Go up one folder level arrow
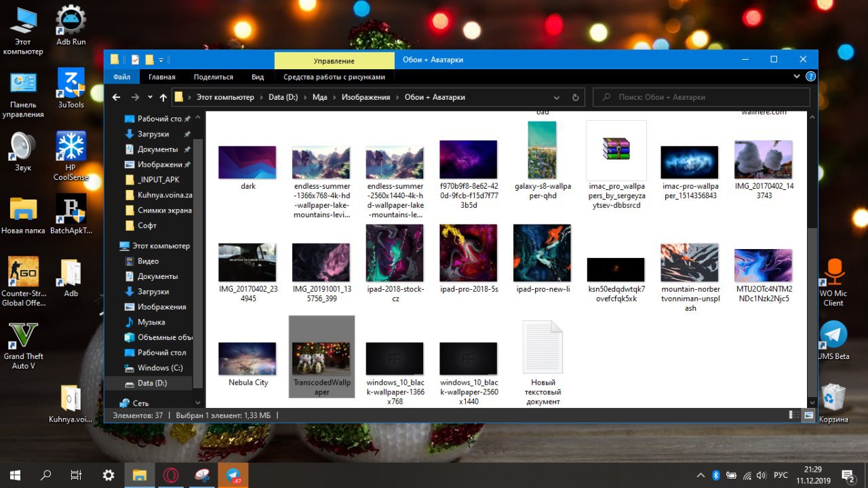 pos(163,97)
